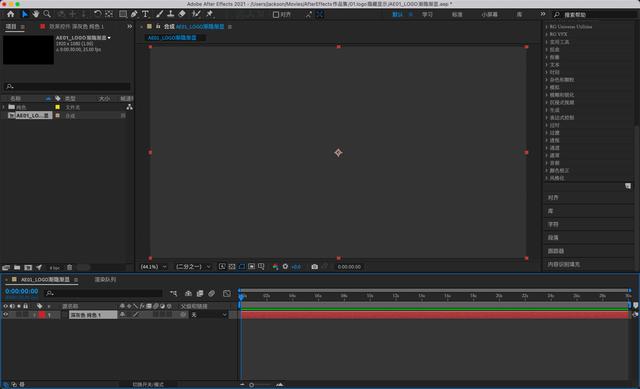This screenshot has width=640, height=389.
Task: Select the Selection arrow tool
Action: coord(24,14)
